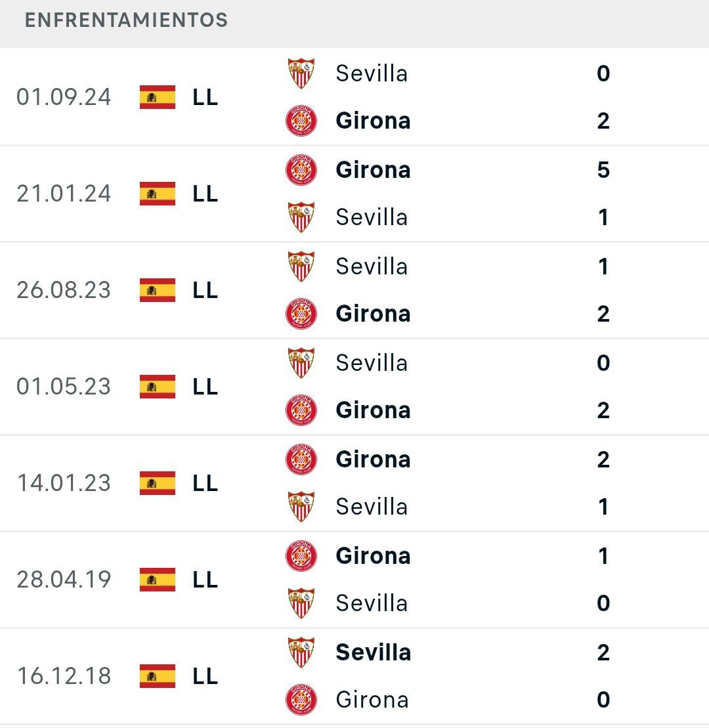
Task: Click the Girona crest in the 21.01.24 match
Action: tap(301, 170)
